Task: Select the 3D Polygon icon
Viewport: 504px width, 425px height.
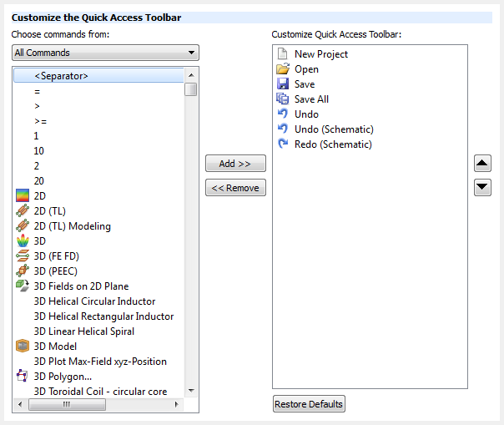Action: coord(23,377)
